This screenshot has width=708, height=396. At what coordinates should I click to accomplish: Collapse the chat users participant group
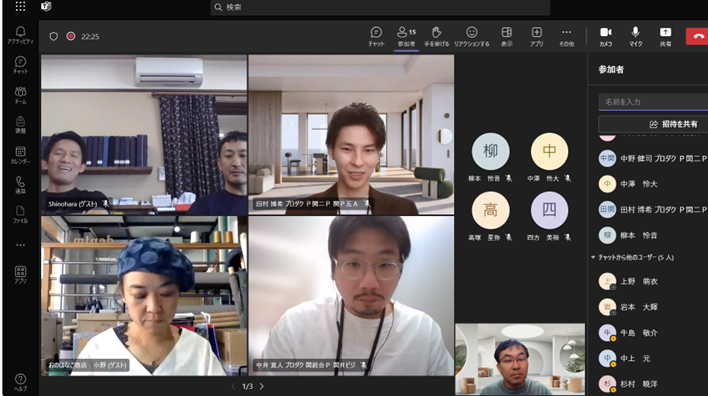(593, 257)
